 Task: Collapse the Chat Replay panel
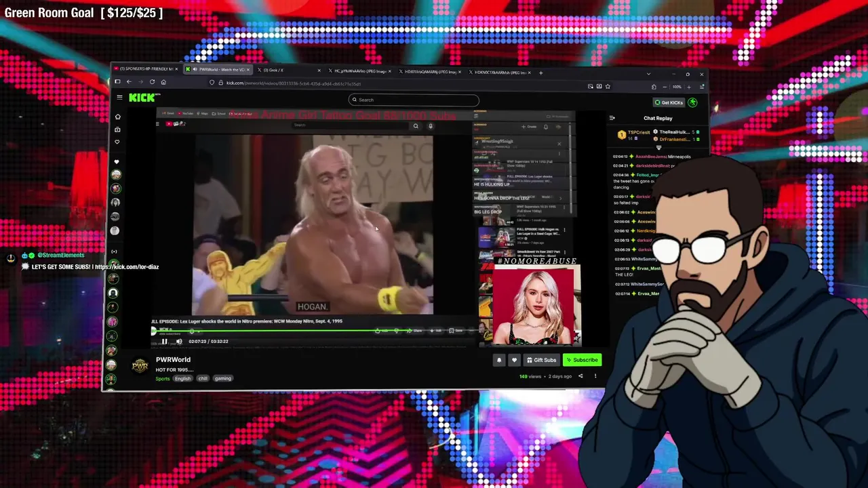[x=612, y=118]
